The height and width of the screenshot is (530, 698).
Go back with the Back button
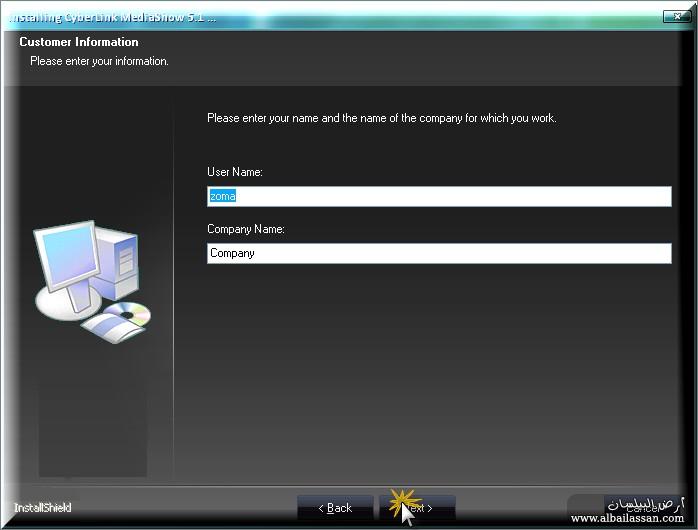[335, 508]
